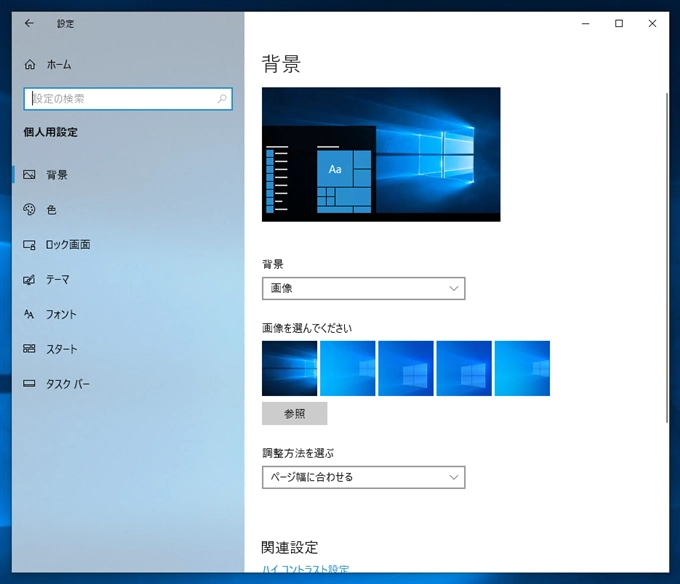Expand the 背景 dropdown showing 画像
The image size is (680, 584).
tap(363, 288)
